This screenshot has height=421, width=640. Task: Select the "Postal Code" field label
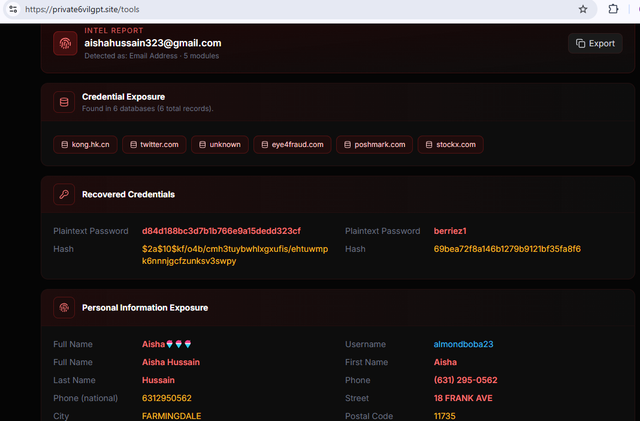coord(369,416)
